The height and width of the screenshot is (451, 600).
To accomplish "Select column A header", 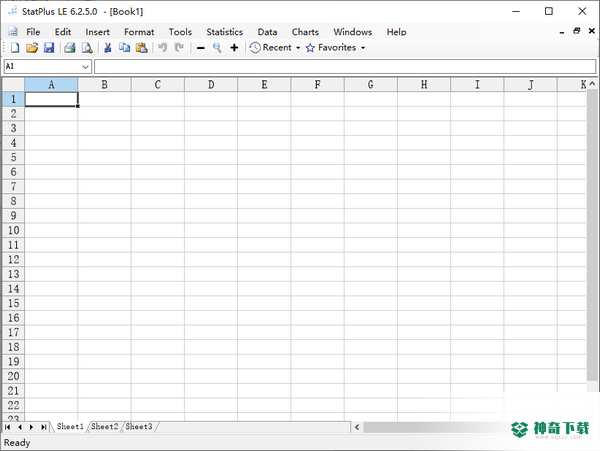I will (51, 85).
